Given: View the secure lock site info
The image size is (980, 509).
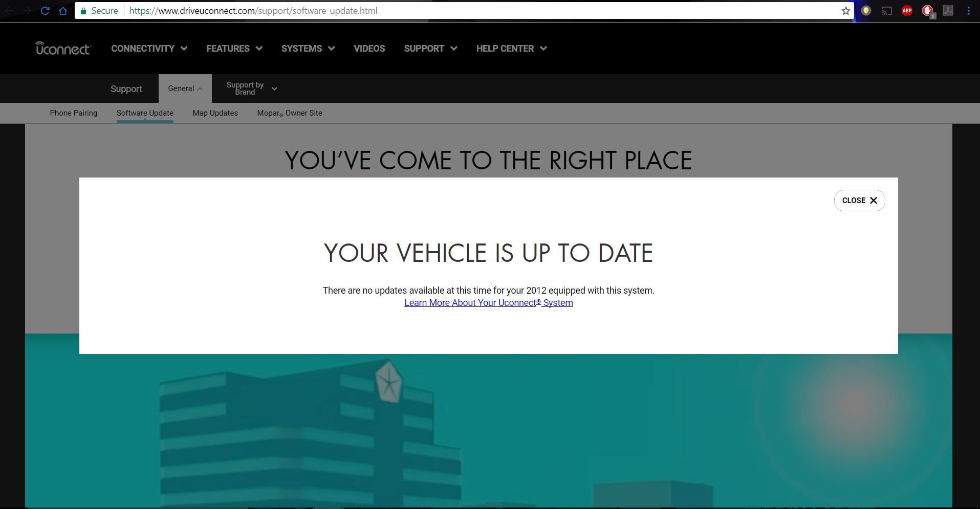Looking at the screenshot, I should 99,11.
